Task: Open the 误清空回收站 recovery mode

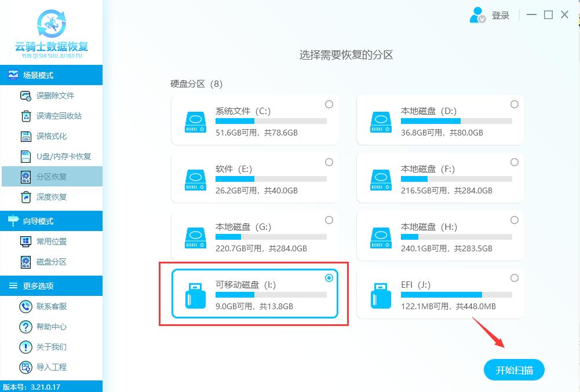Action: (x=52, y=116)
